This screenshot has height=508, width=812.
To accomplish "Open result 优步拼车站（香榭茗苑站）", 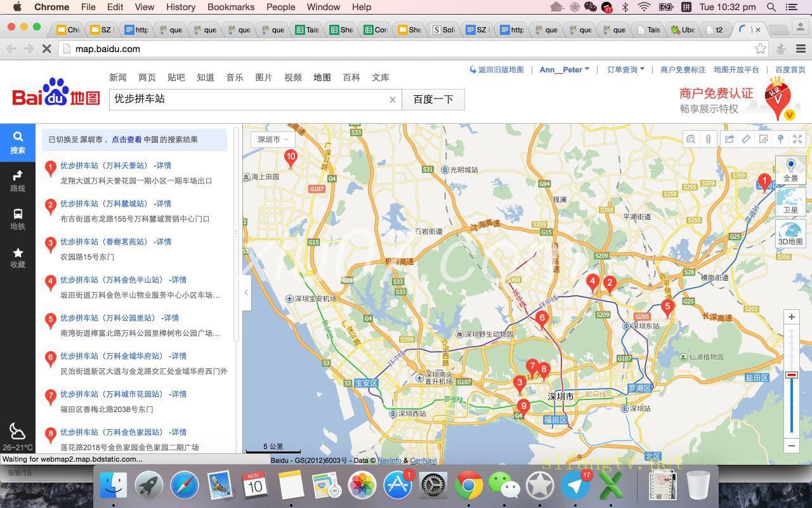I will click(105, 242).
